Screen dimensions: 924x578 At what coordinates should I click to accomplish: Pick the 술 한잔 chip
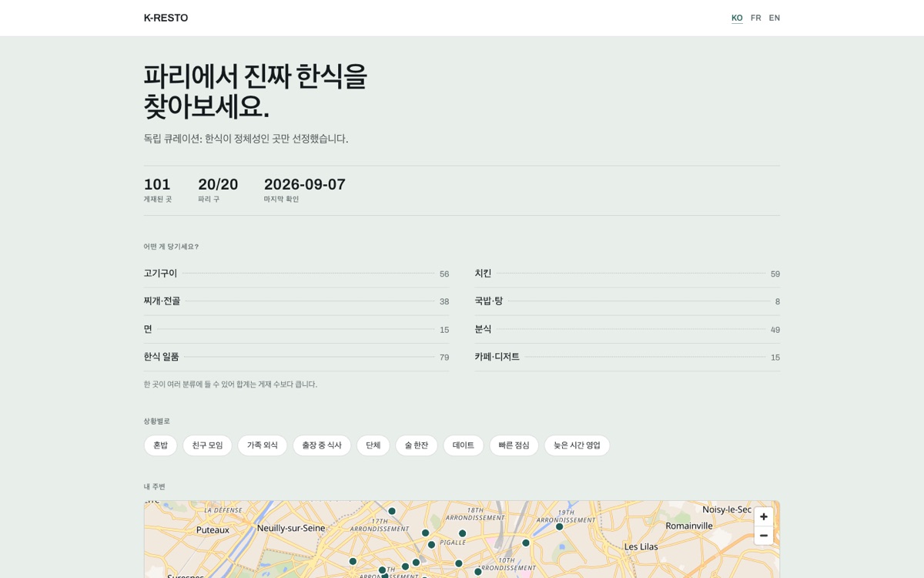click(x=417, y=445)
